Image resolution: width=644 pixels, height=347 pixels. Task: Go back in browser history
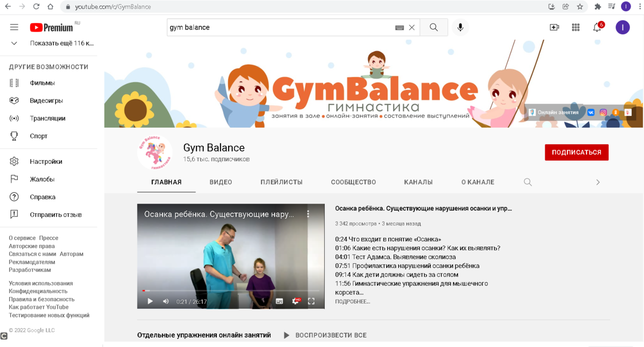click(8, 6)
